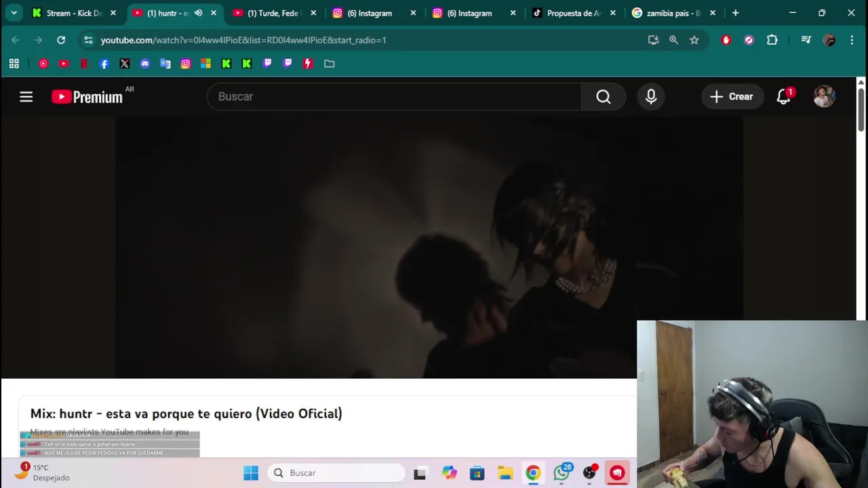Open the purple circle-slash extension icon
The height and width of the screenshot is (488, 868).
pyautogui.click(x=749, y=40)
